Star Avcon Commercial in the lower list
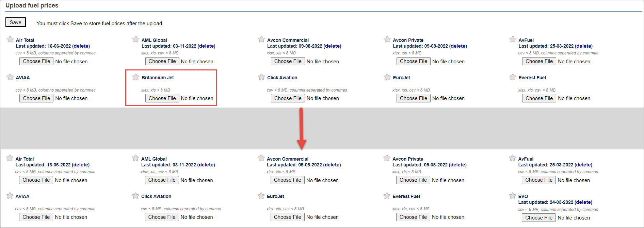This screenshot has width=644, height=228. click(261, 158)
